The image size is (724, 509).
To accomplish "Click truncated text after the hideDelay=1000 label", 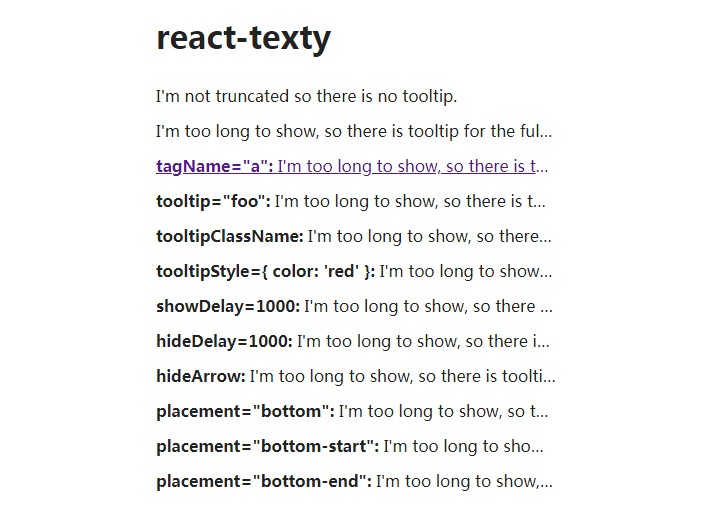I will (x=424, y=342).
